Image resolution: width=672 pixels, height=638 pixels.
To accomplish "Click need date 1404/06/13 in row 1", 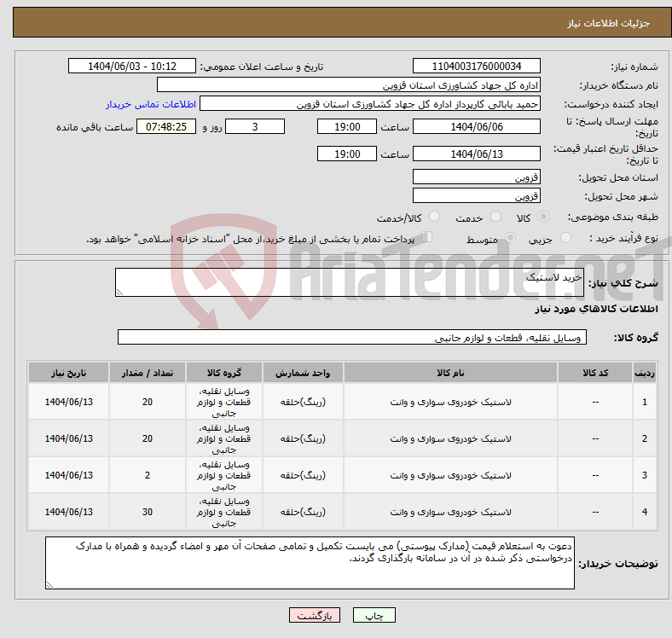I will point(68,402).
